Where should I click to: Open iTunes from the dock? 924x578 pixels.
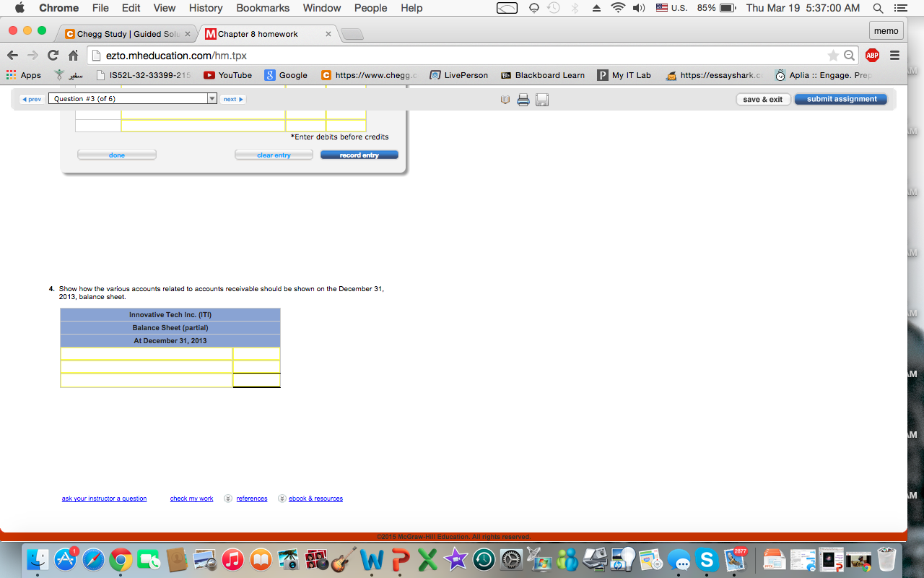click(232, 560)
